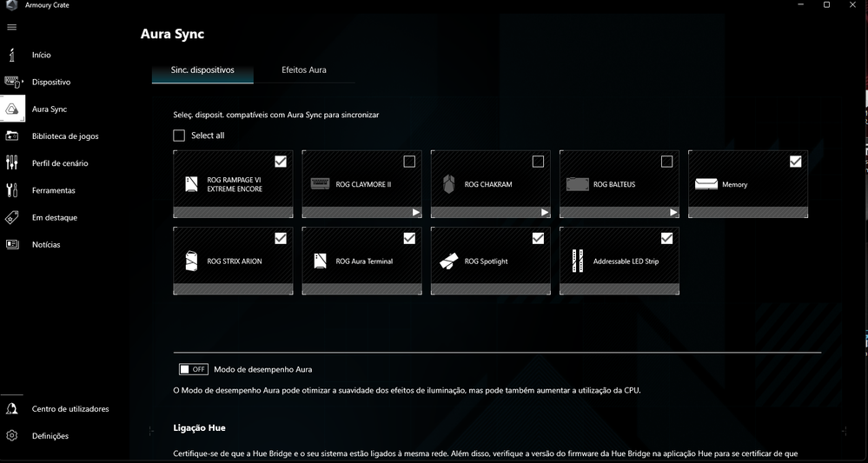
Task: Minimize the Armoury Crate window
Action: pos(801,4)
